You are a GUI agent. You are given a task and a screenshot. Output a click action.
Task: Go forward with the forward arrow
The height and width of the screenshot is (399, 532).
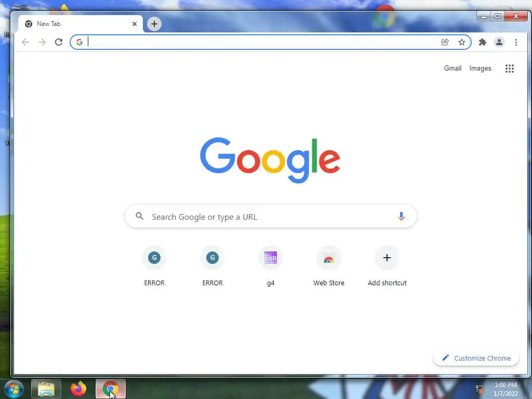(x=42, y=42)
